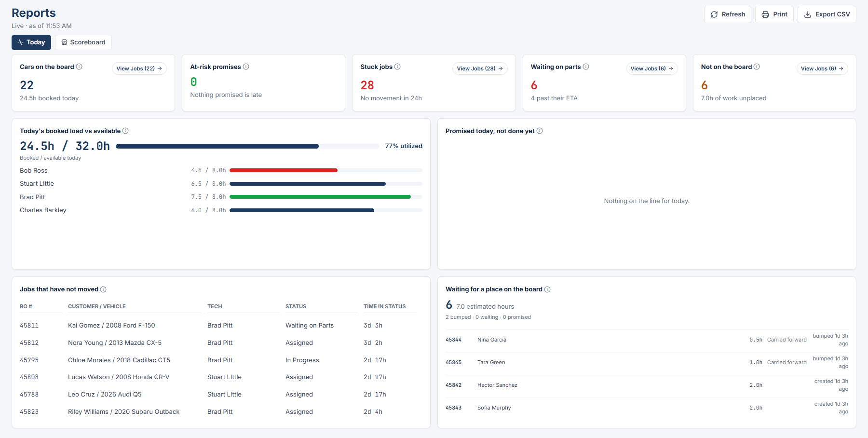Click Lucas Watson / 2008 Honda CR-V
This screenshot has width=868, height=438.
119,377
